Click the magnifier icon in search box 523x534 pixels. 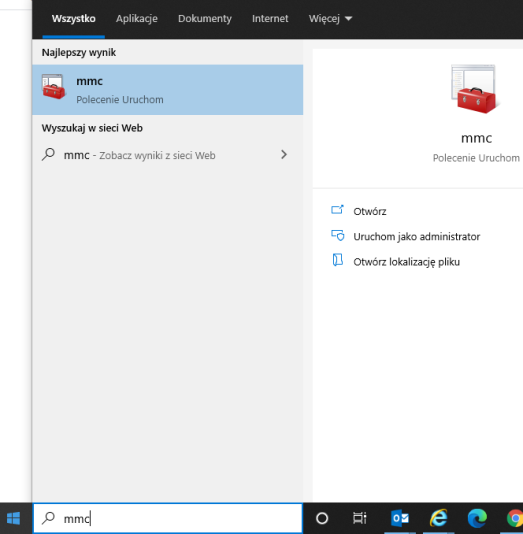pos(48,518)
